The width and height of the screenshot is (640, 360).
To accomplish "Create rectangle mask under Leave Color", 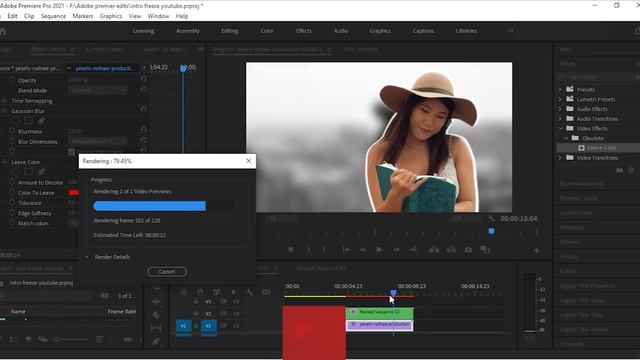I will (x=28, y=172).
